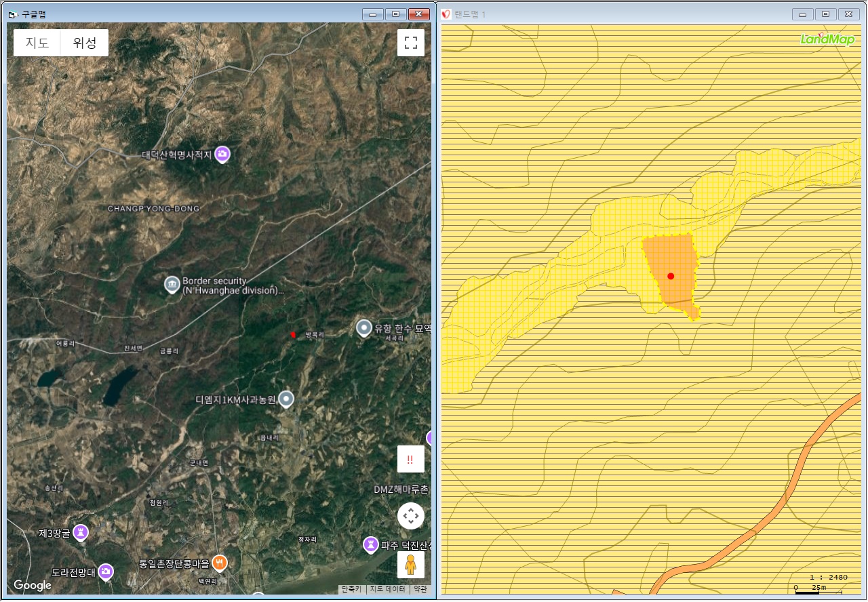The image size is (868, 602).
Task: Select the 제3땅굴 landmark marker
Action: [81, 533]
